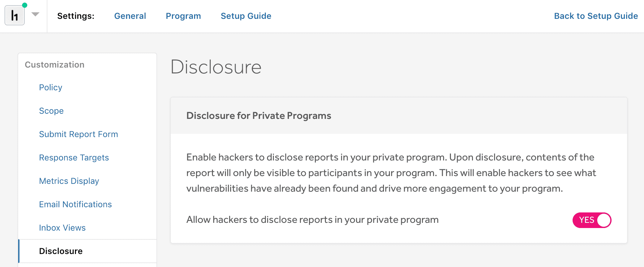The width and height of the screenshot is (644, 267).
Task: Open the Submit Report Form page
Action: [x=78, y=134]
